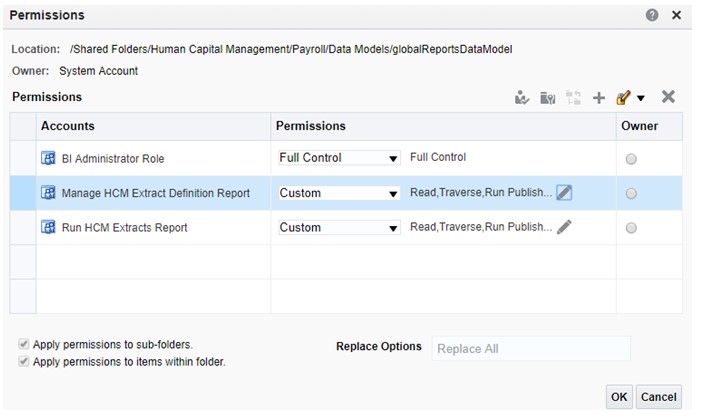This screenshot has height=419, width=702.
Task: Close the Permissions dialog with X
Action: pyautogui.click(x=676, y=15)
